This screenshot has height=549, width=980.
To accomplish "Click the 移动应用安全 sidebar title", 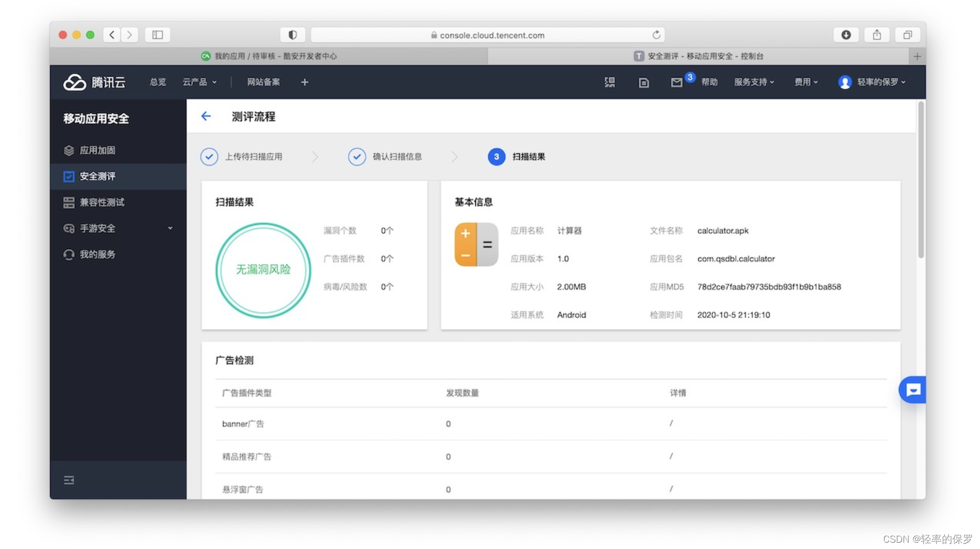I will click(96, 119).
